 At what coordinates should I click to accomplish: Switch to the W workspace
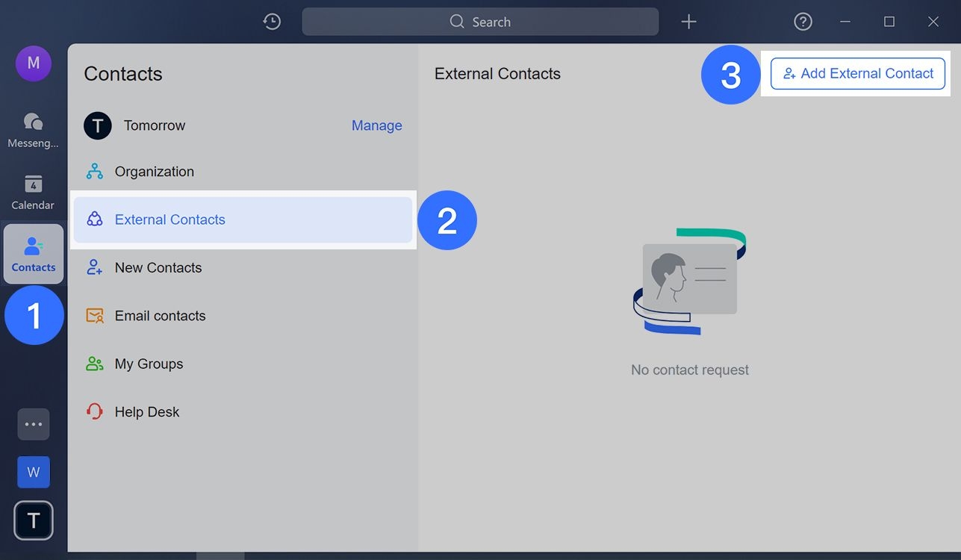(33, 472)
